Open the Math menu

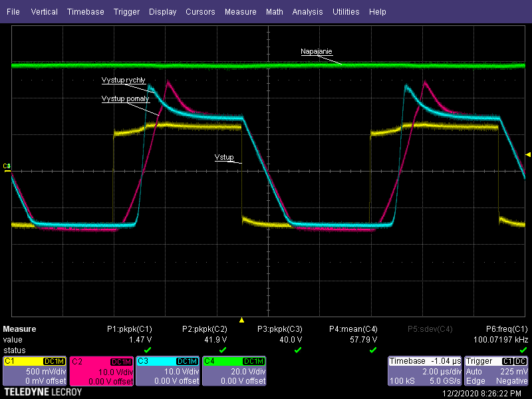275,12
